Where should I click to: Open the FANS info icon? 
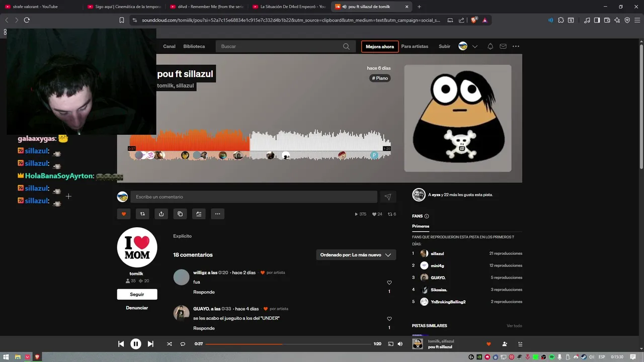(427, 216)
